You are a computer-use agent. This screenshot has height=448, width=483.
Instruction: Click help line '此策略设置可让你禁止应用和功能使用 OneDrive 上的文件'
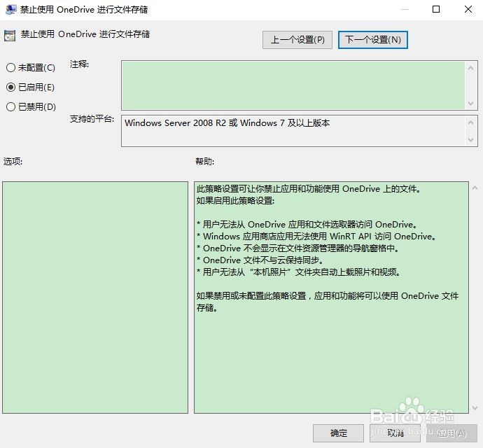pyautogui.click(x=308, y=188)
